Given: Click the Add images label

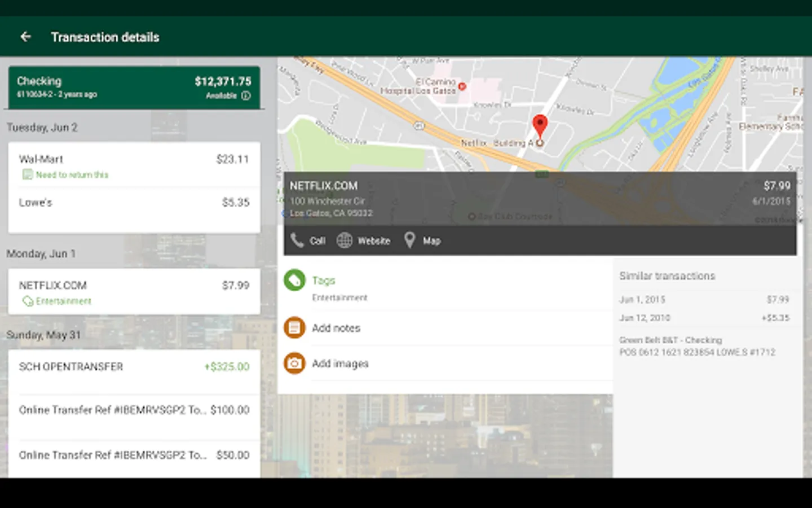Looking at the screenshot, I should [340, 364].
